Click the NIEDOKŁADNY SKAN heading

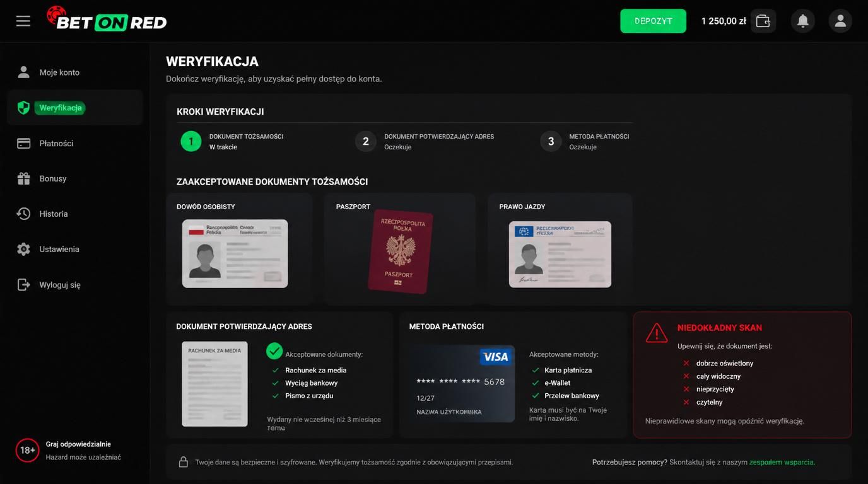coord(720,328)
